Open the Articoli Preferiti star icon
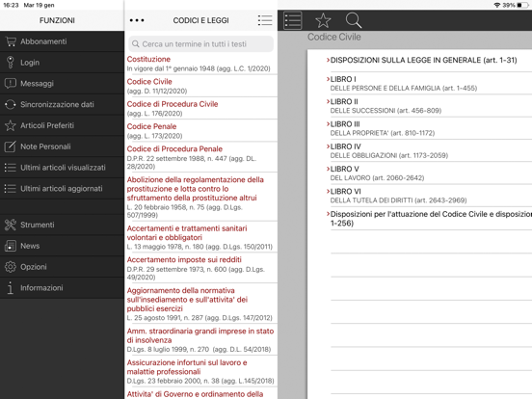The width and height of the screenshot is (532, 399). (11, 125)
